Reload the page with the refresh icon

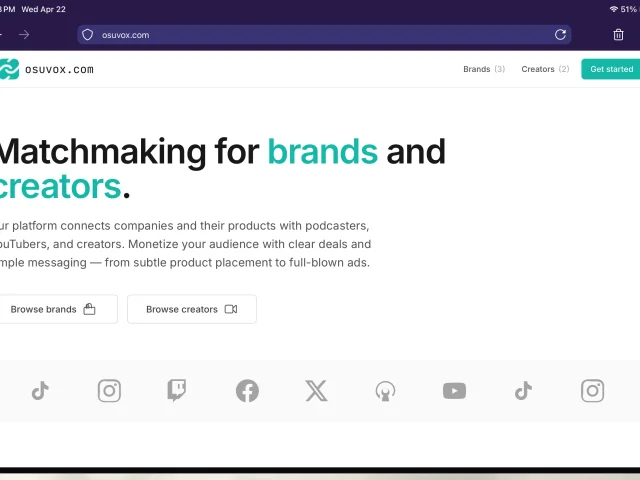(560, 35)
